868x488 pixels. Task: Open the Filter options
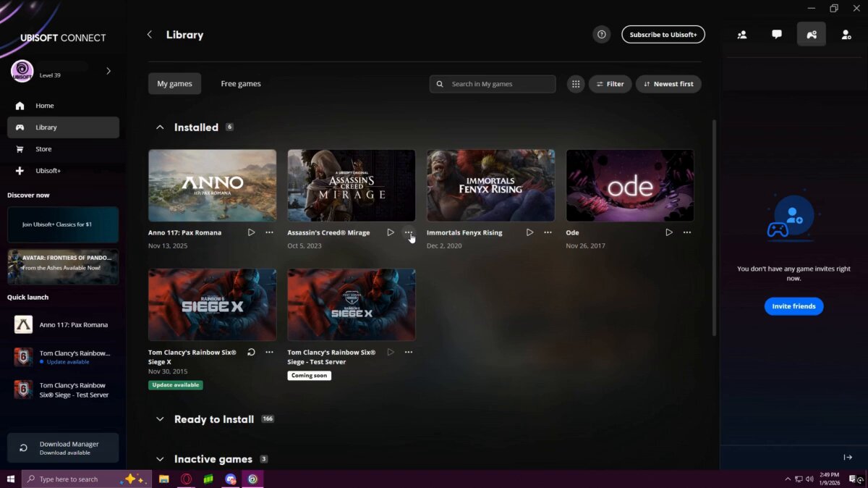click(x=610, y=84)
